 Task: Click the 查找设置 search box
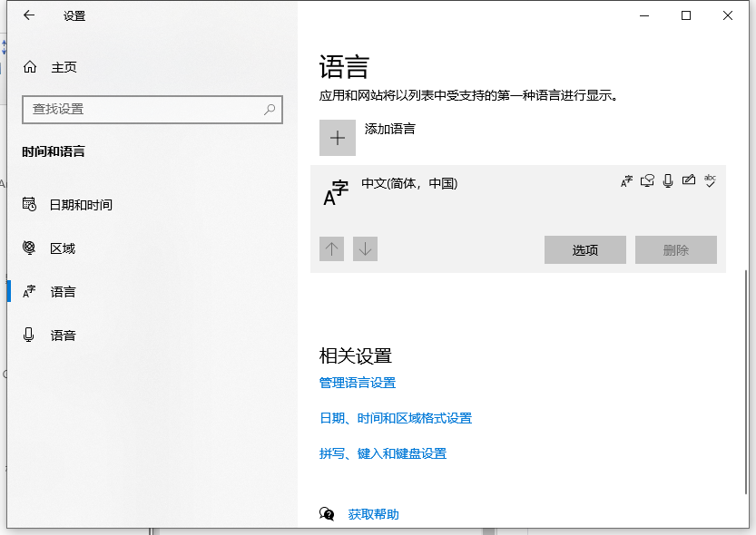pos(152,109)
